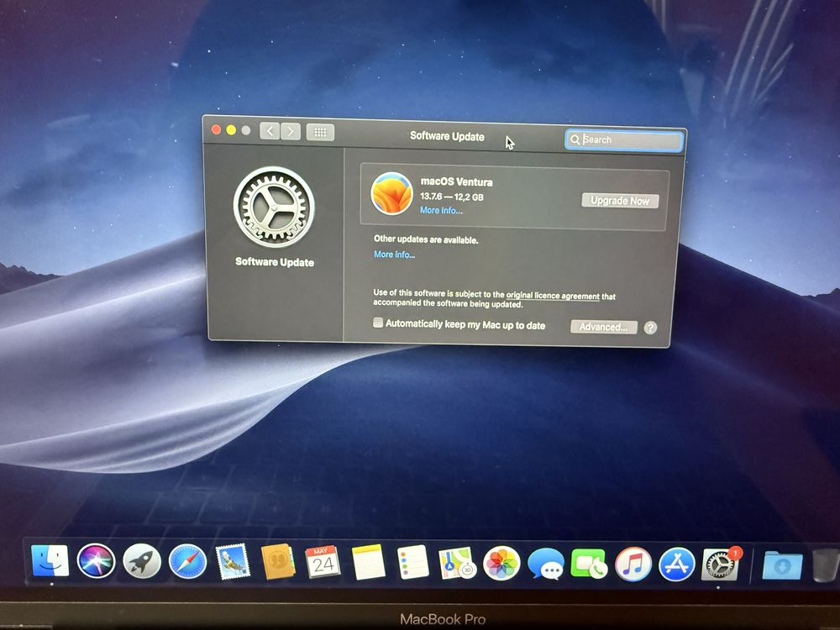This screenshot has width=840, height=630.
Task: Open the Photos pinwheel icon
Action: tap(501, 564)
